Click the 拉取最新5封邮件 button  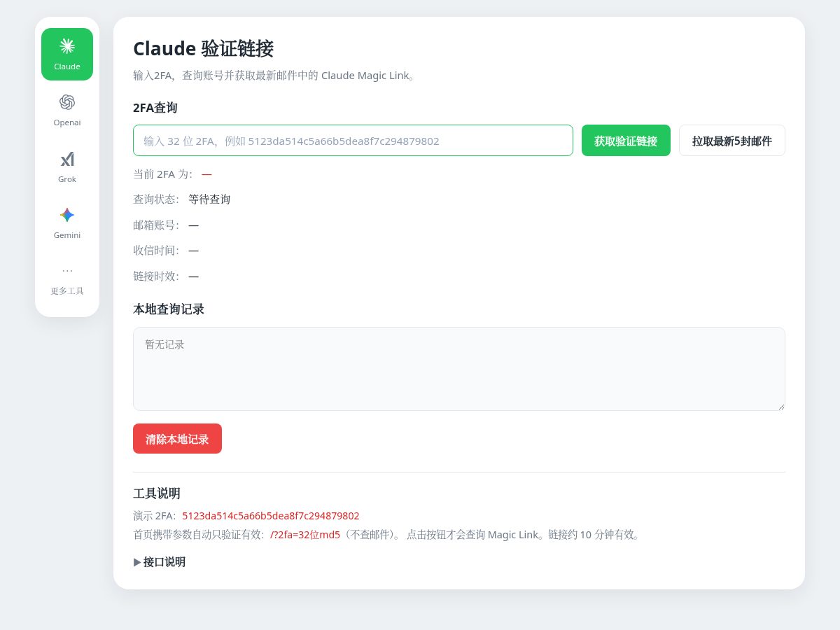(x=732, y=141)
